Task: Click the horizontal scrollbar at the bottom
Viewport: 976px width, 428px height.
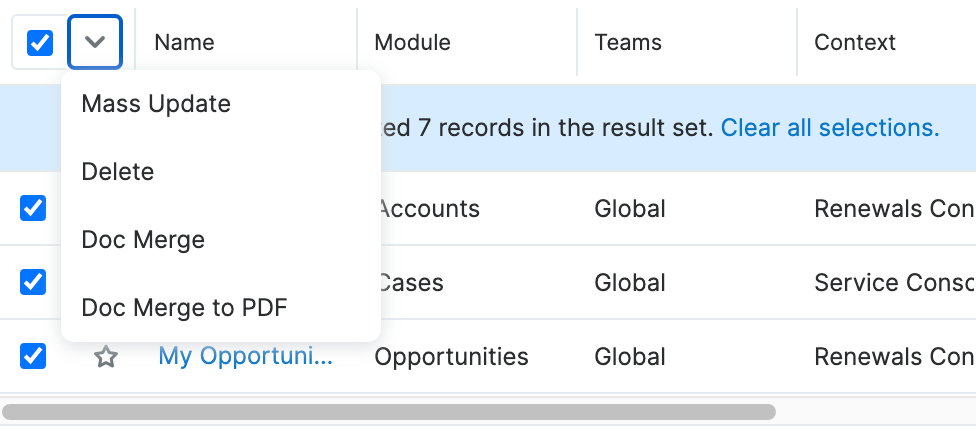Action: (389, 412)
